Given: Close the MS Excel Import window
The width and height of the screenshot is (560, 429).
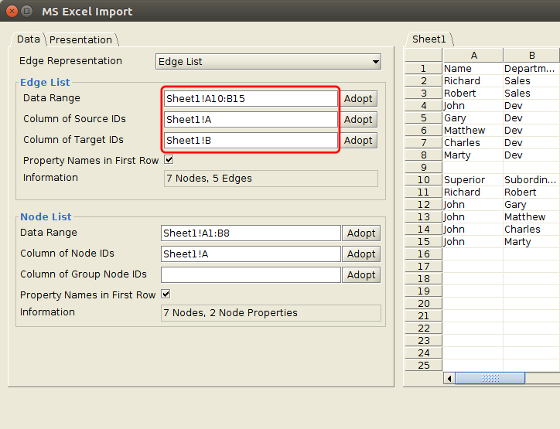Looking at the screenshot, I should pos(12,11).
